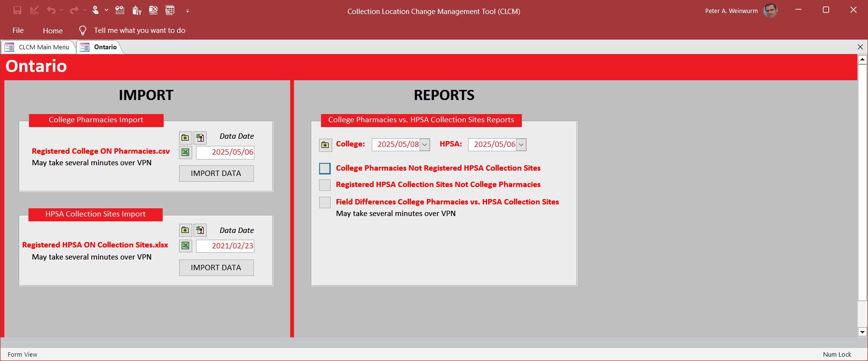Click the database tools wrench icon

coord(137,10)
